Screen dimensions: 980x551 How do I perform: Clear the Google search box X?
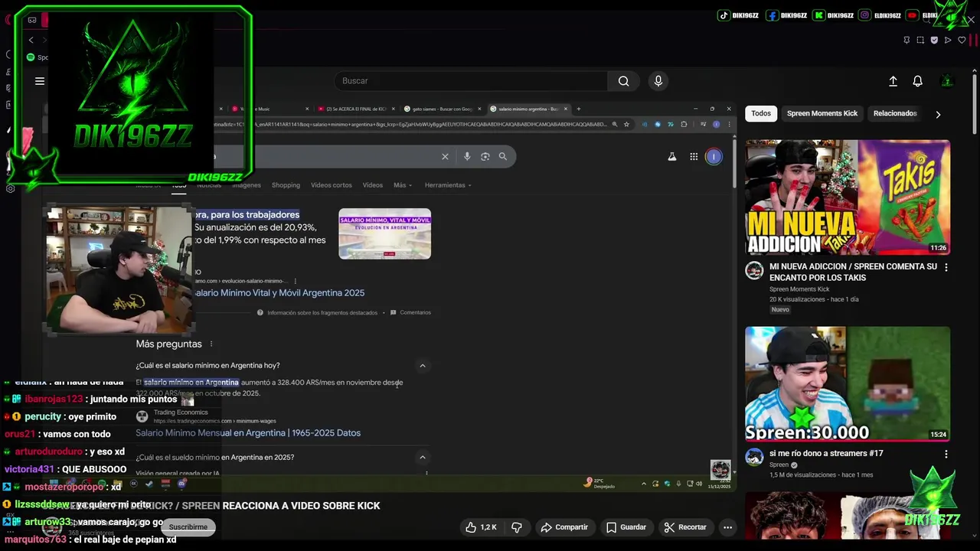(x=445, y=156)
